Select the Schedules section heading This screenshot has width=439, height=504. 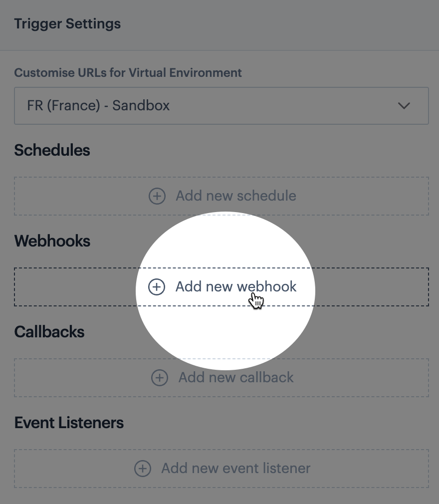[x=52, y=150]
